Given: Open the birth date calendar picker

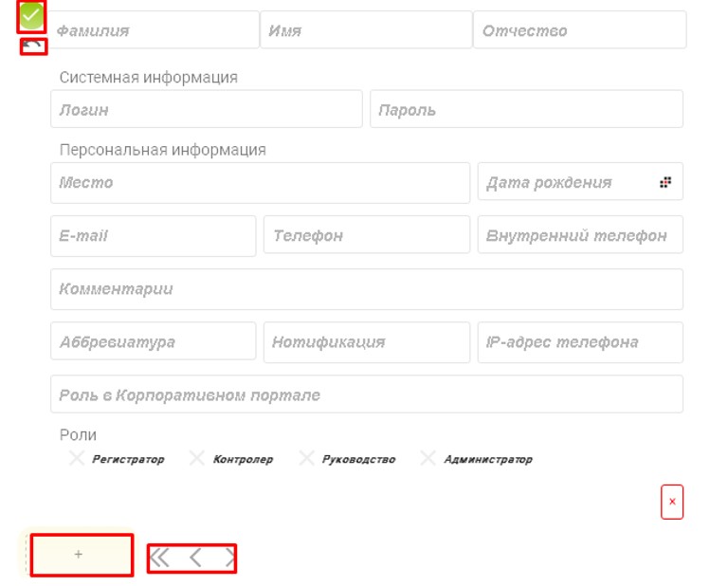Looking at the screenshot, I should click(x=665, y=182).
